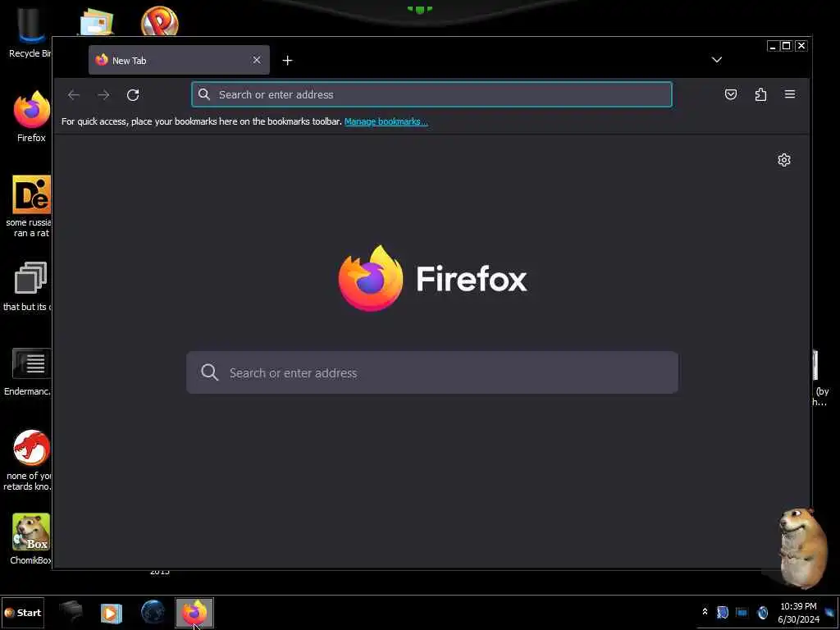Select the Endermanc desktop icon
Viewport: 840px width, 630px height.
click(29, 372)
